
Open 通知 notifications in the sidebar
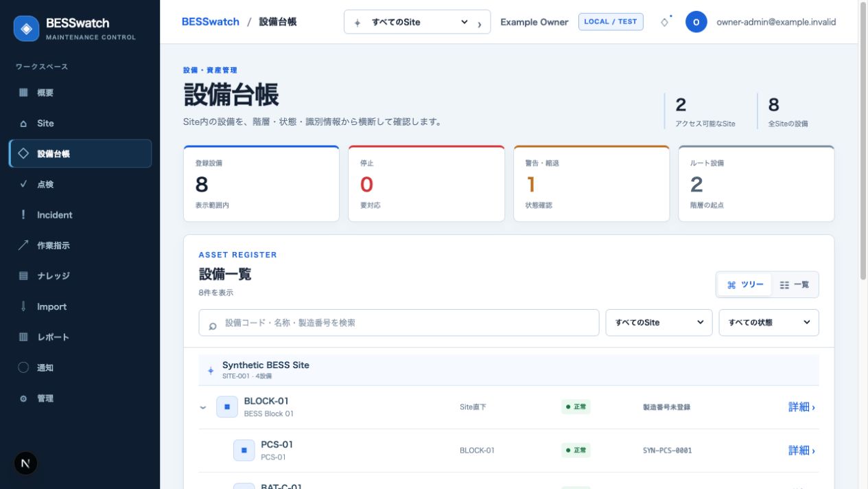80,367
